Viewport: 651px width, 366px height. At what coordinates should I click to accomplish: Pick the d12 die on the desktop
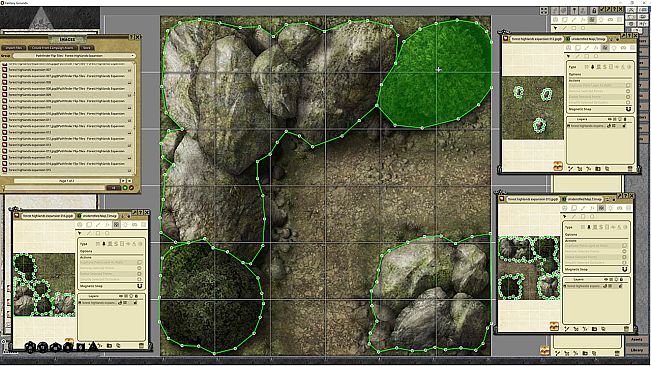coord(43,347)
